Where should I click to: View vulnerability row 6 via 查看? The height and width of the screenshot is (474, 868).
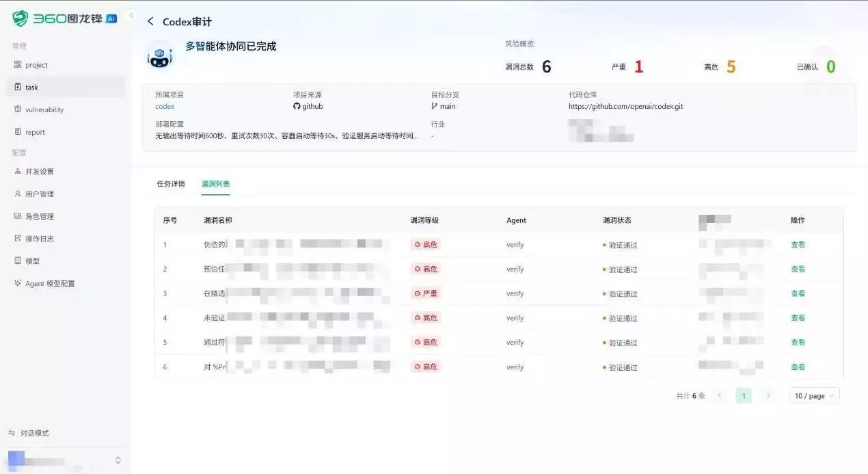pos(798,367)
